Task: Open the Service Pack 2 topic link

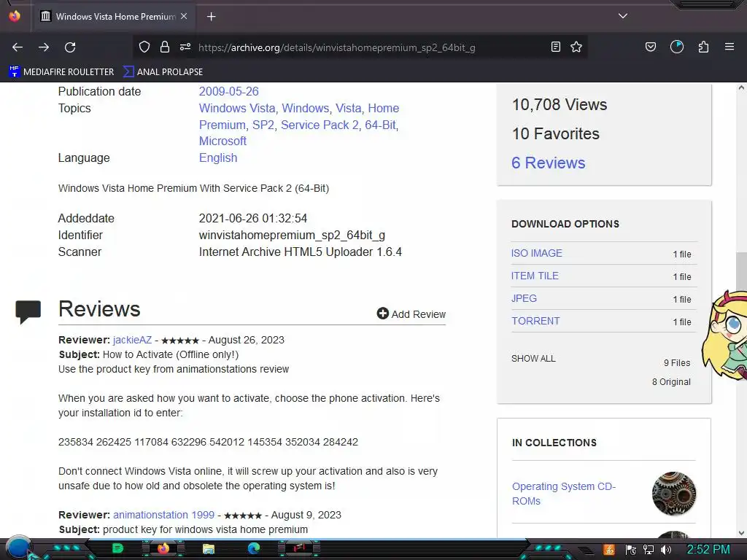Action: coord(320,125)
